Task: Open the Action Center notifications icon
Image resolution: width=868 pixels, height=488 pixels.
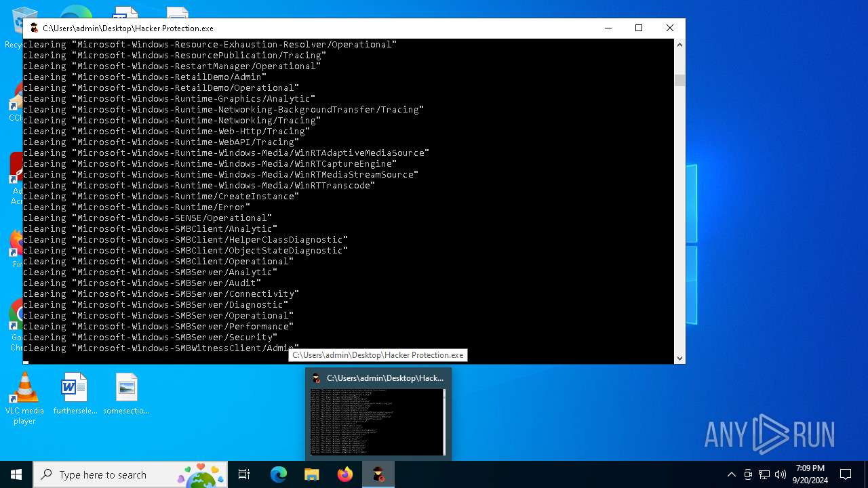Action: tap(846, 474)
